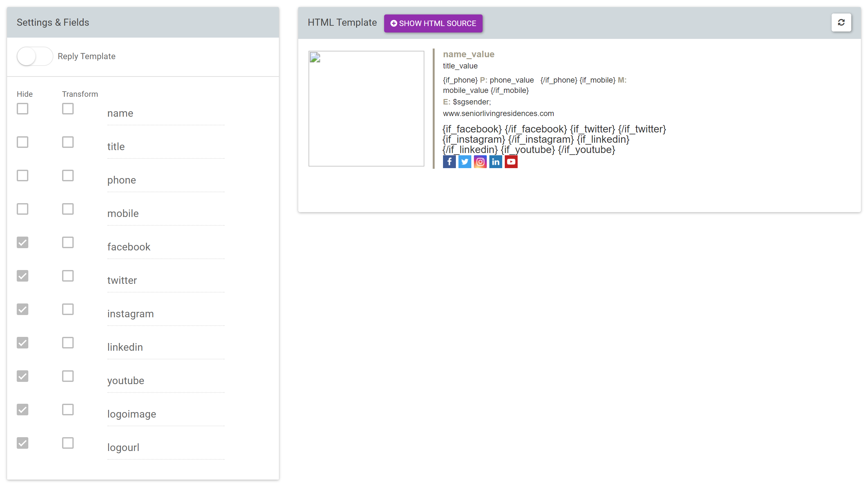
Task: Click the www.seniorlivingresidences.com text
Action: click(498, 113)
